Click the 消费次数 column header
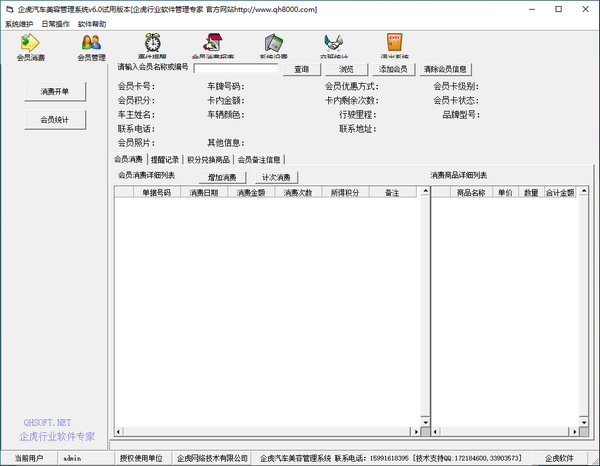 click(x=298, y=192)
